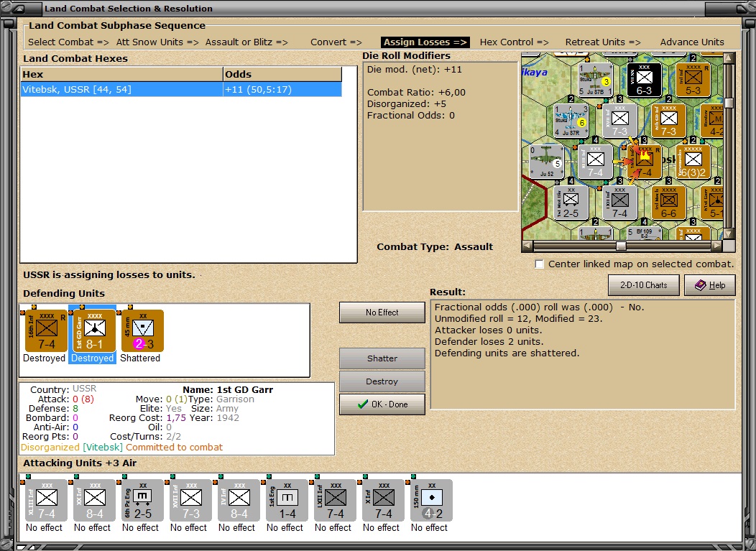Go to Att Snow Units subphase

click(x=157, y=42)
